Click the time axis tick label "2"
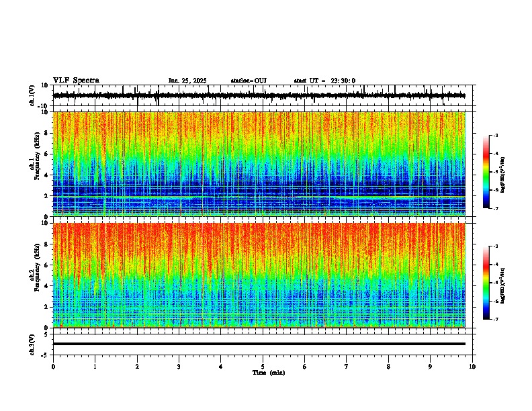Image resolution: width=532 pixels, height=411 pixels. click(x=137, y=367)
